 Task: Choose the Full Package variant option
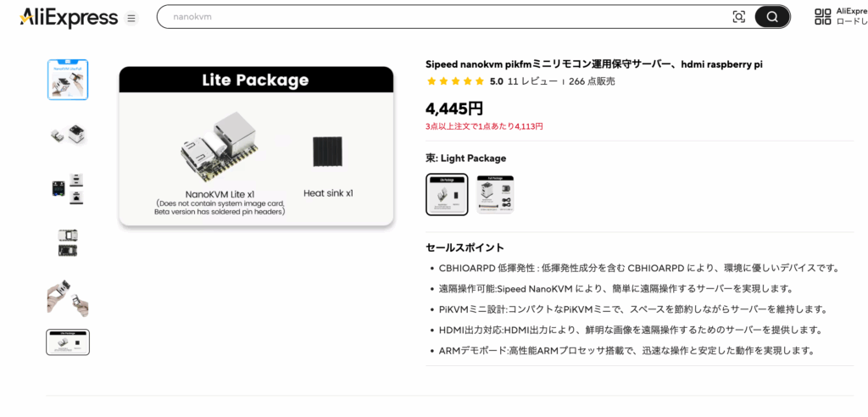495,194
